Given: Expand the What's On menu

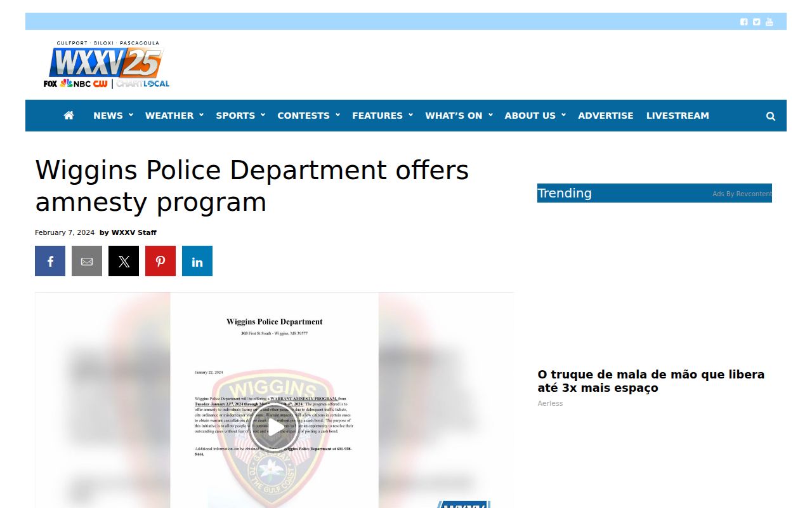Looking at the screenshot, I should 459,116.
